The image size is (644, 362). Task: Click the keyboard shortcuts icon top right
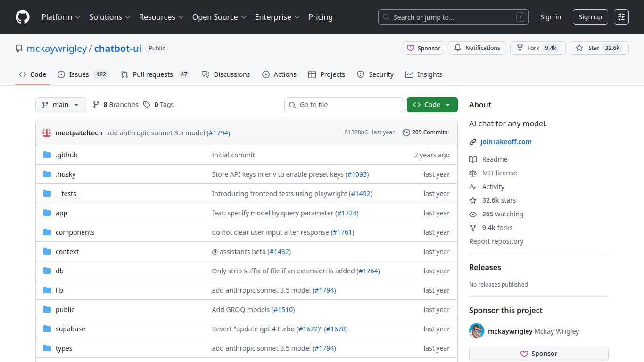621,16
